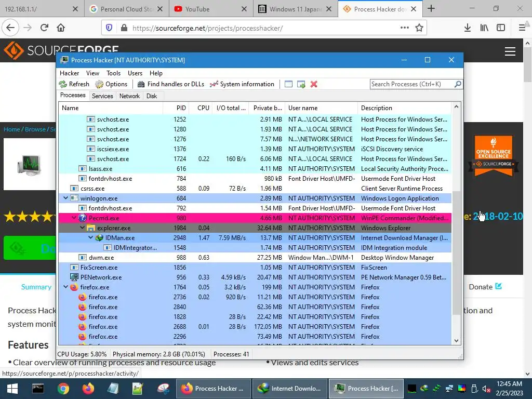Switch to the Services tab

[x=102, y=96]
